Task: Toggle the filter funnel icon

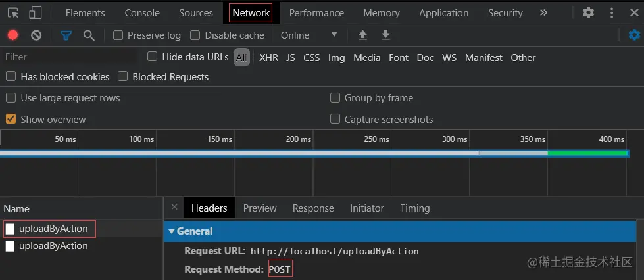Action: 66,35
